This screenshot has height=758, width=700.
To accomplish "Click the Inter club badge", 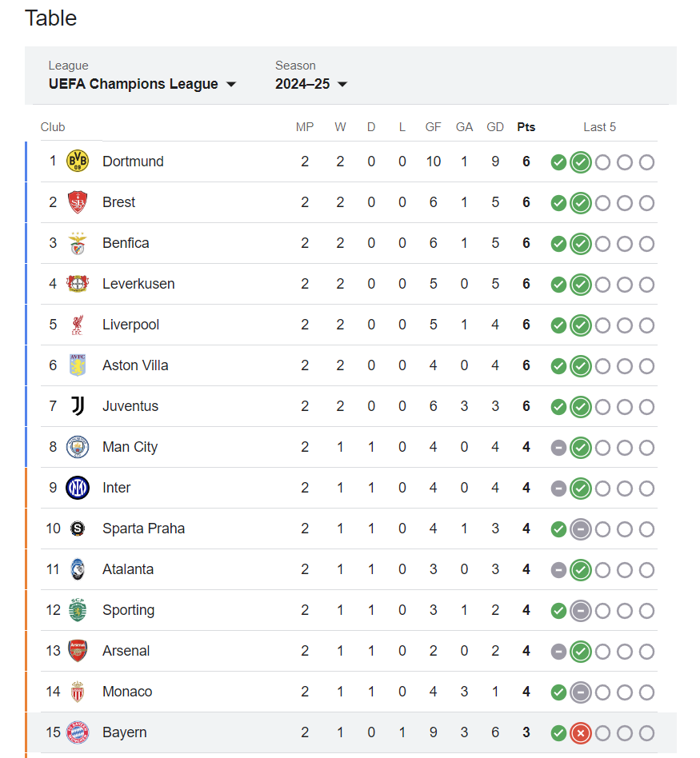I will 78,488.
